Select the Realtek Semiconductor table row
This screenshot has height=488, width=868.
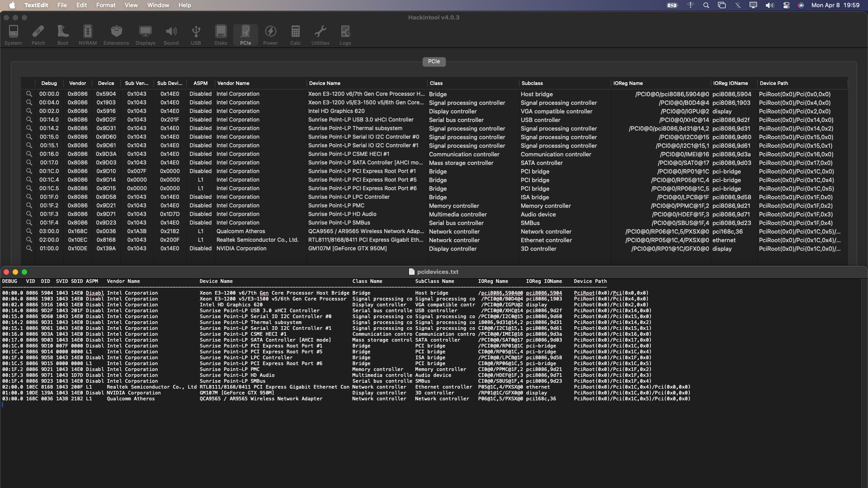pos(258,240)
